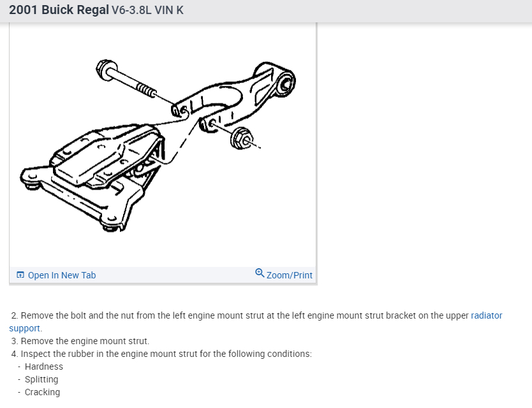Click the 'V6-3.8L VIN K' engine label
The width and height of the screenshot is (532, 408).
pyautogui.click(x=147, y=10)
